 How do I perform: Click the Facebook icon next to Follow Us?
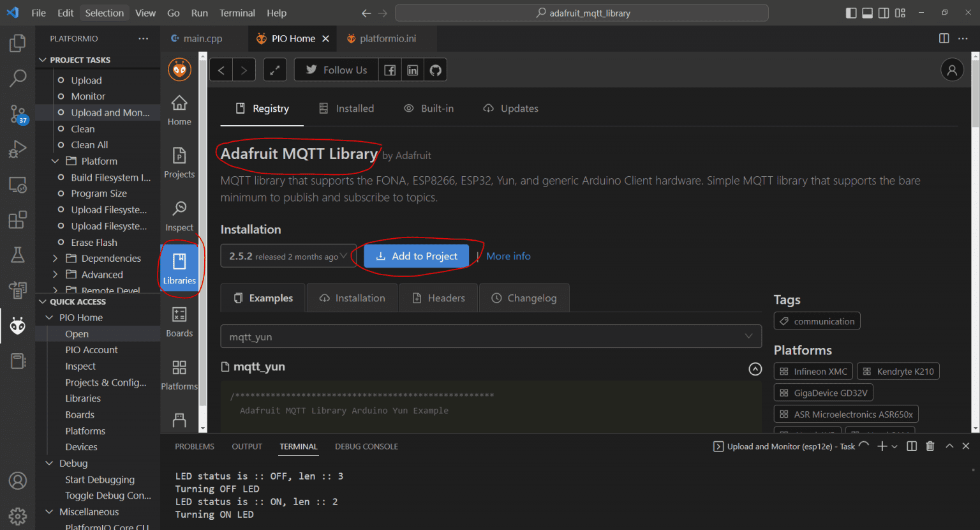point(389,70)
